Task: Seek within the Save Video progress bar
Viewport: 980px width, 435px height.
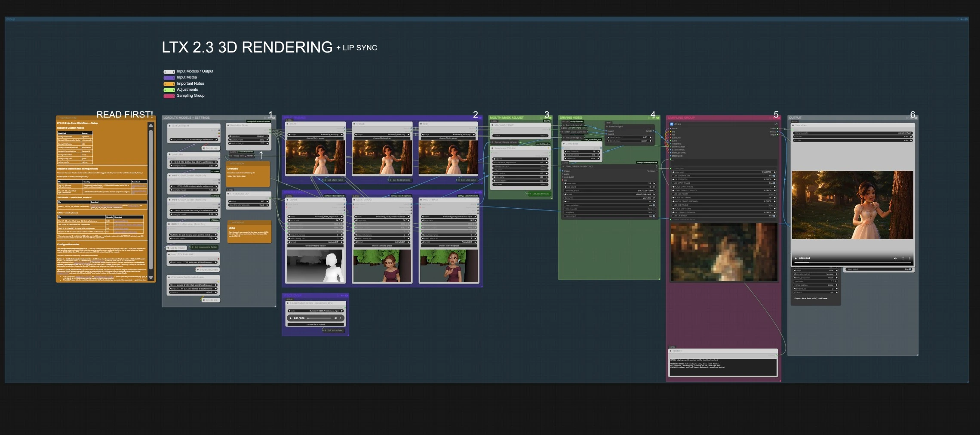Action: pyautogui.click(x=853, y=262)
